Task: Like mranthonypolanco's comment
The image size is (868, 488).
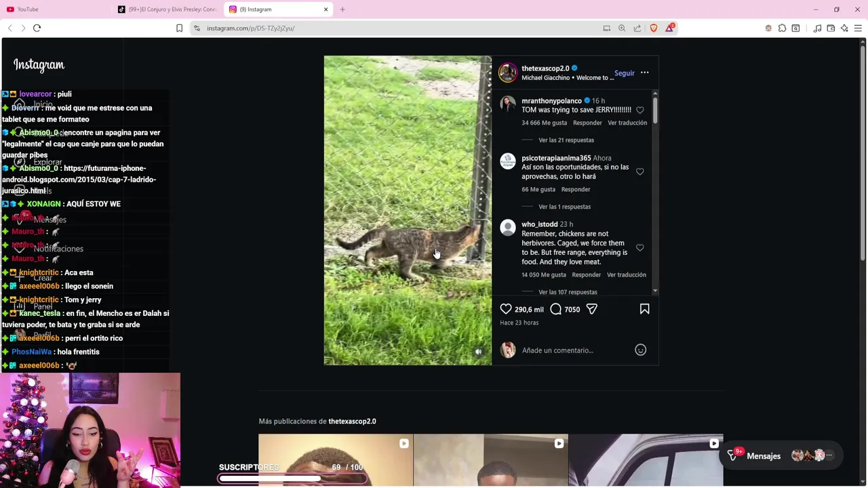Action: click(639, 110)
